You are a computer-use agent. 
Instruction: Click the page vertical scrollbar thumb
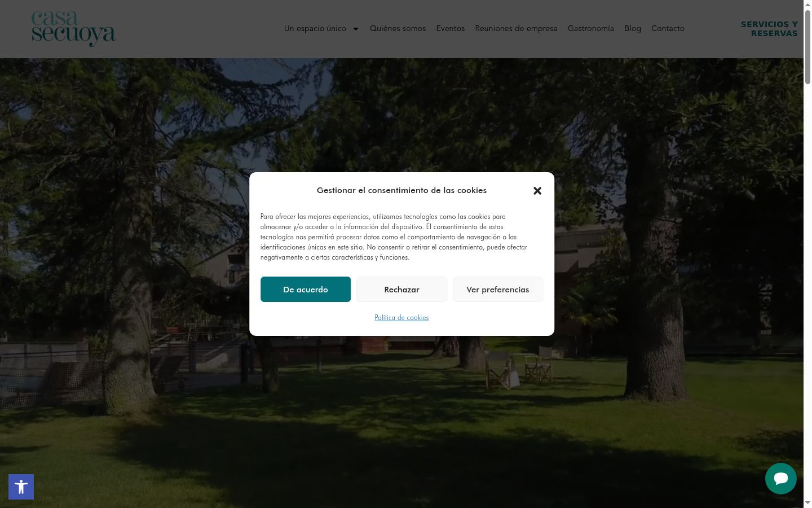(x=807, y=47)
